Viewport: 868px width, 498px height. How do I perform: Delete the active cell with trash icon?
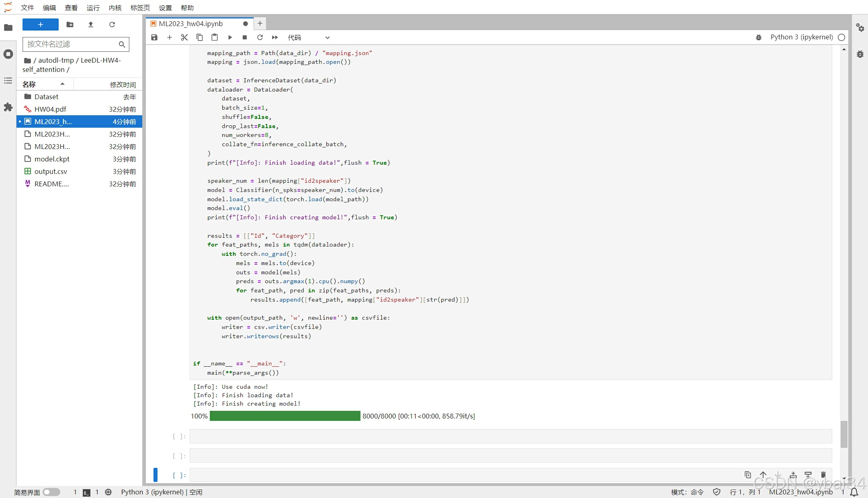[823, 475]
